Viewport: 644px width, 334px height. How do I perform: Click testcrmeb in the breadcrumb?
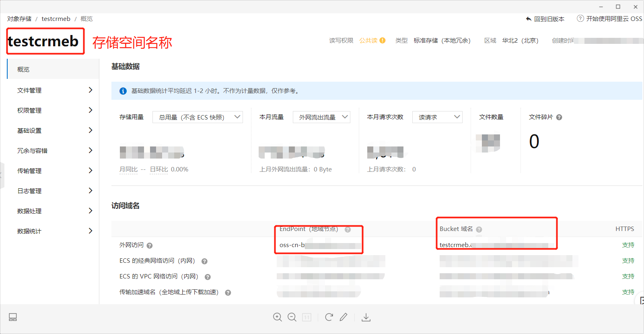pos(56,19)
